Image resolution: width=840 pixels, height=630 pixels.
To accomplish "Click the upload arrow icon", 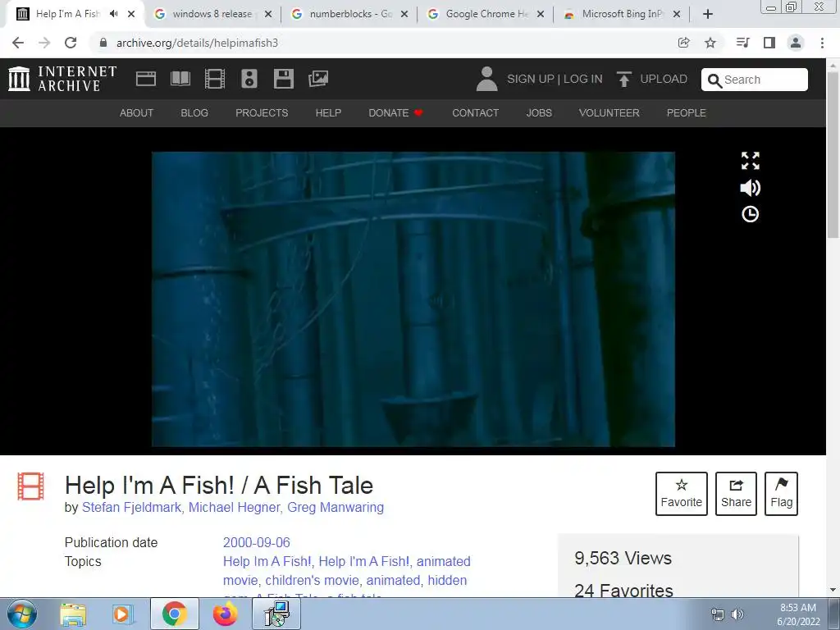I will point(624,80).
